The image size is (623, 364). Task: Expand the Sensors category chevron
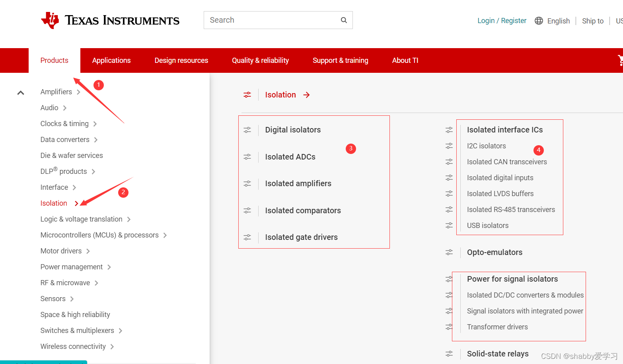pos(72,299)
